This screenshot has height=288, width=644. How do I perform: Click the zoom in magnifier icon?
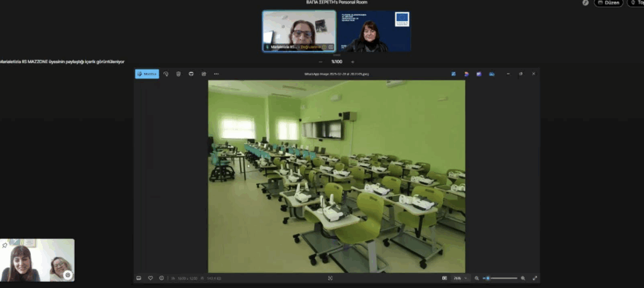[x=523, y=278]
